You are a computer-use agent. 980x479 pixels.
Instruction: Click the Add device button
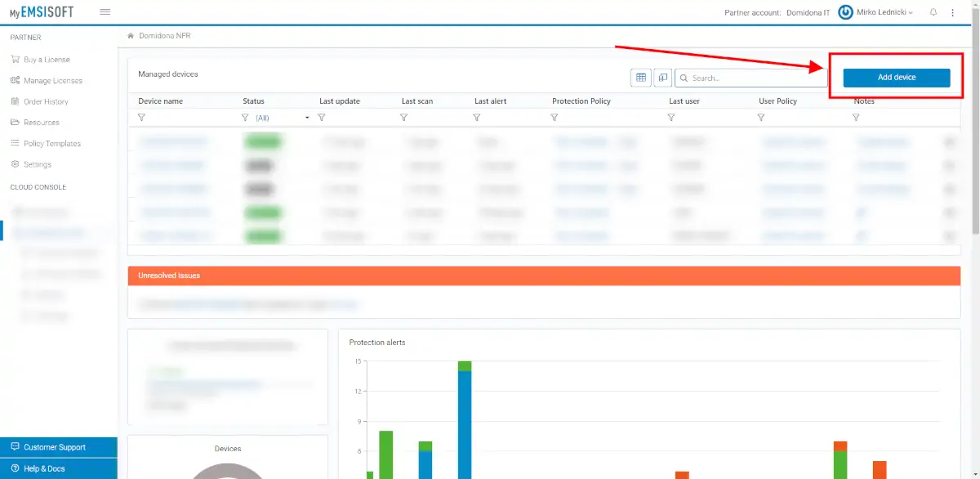pyautogui.click(x=897, y=78)
